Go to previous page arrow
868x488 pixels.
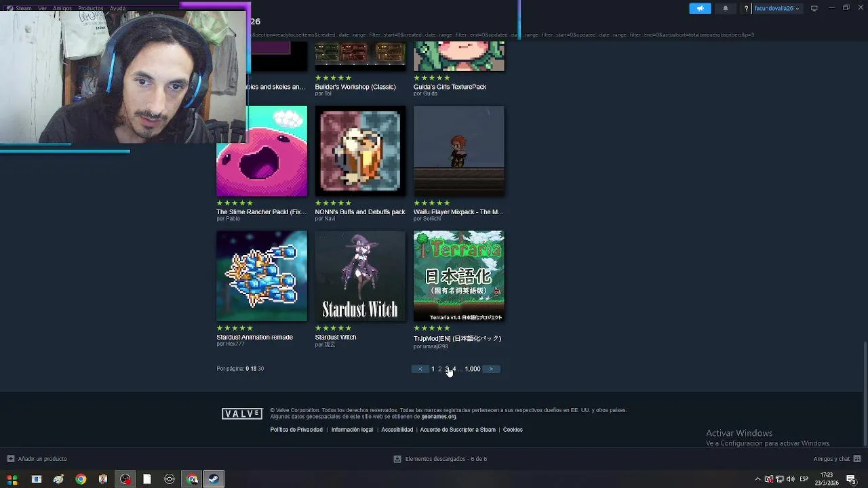pyautogui.click(x=420, y=369)
